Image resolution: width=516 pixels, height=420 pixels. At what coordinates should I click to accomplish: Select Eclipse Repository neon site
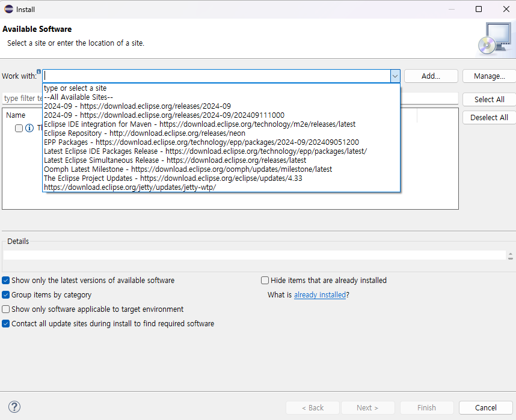click(x=221, y=133)
